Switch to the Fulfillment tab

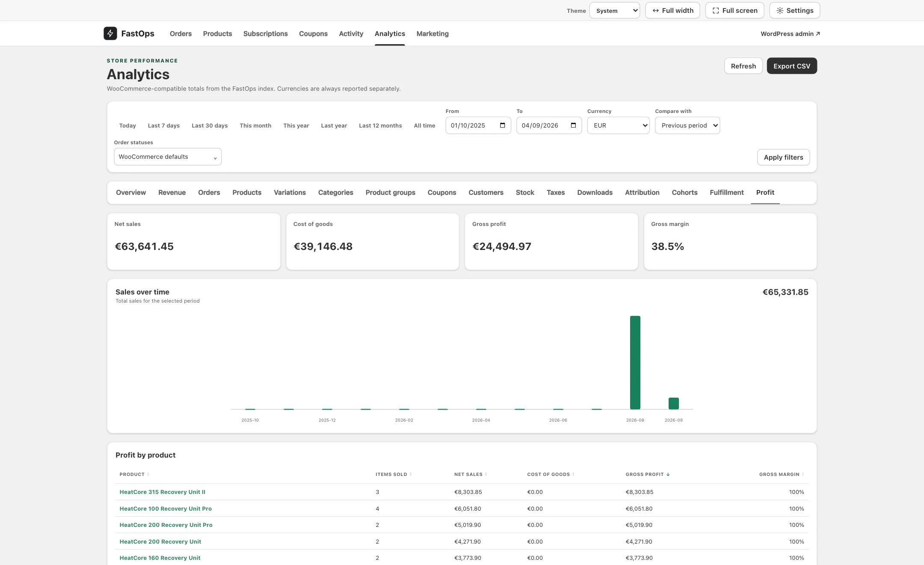coord(727,193)
